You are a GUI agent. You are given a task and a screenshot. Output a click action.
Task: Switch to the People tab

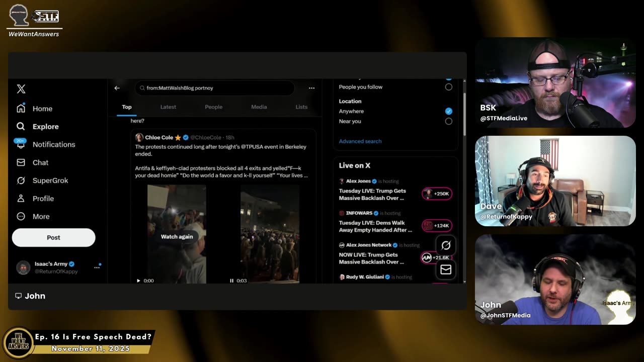click(x=213, y=107)
